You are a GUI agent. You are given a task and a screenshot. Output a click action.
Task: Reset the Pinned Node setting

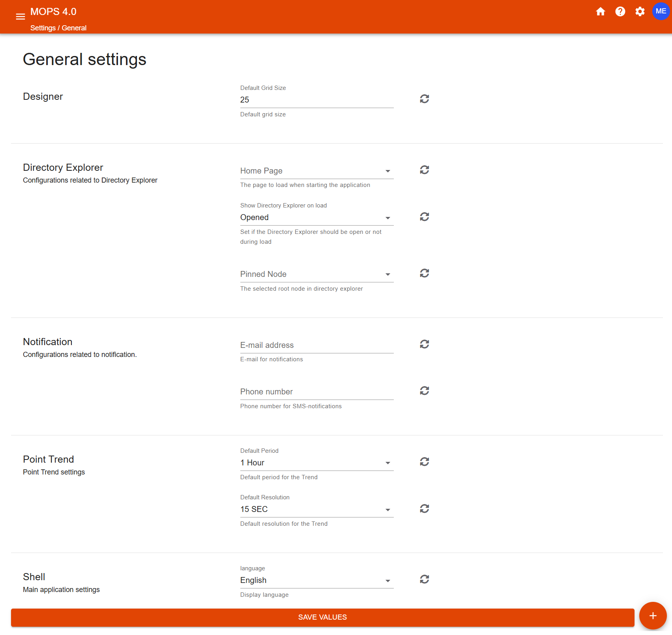[424, 273]
